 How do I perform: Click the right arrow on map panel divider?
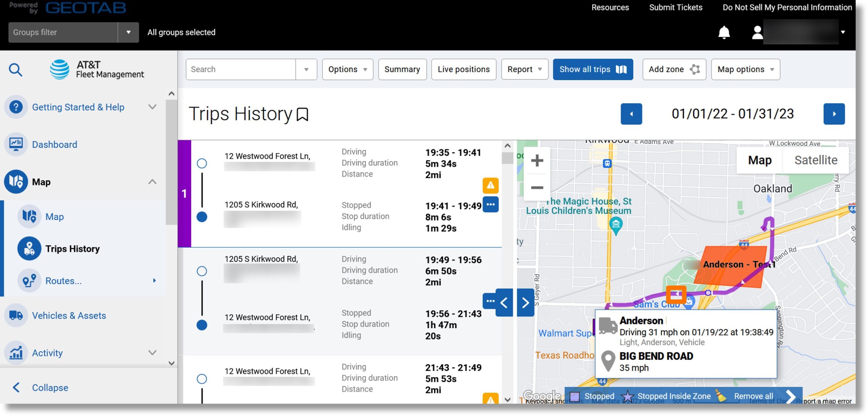coord(525,303)
